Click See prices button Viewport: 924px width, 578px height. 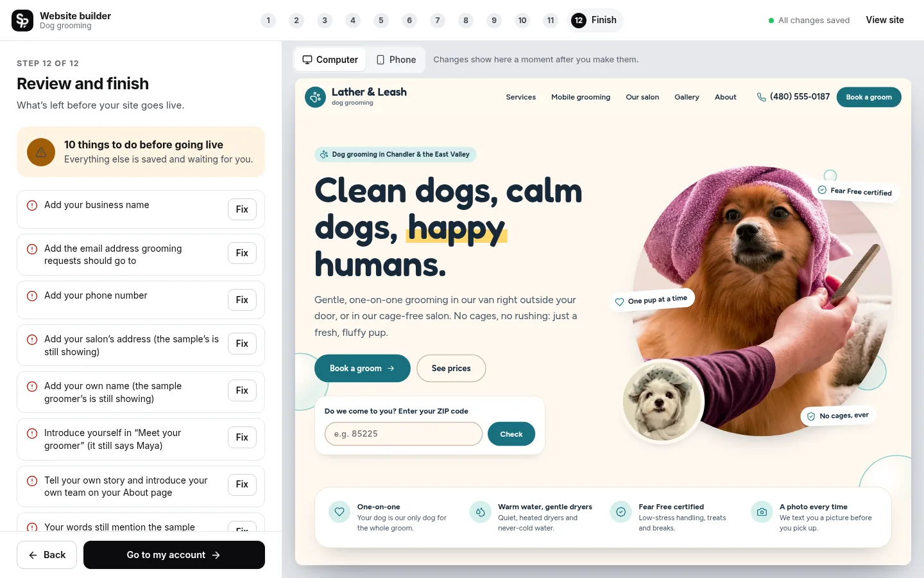point(451,369)
